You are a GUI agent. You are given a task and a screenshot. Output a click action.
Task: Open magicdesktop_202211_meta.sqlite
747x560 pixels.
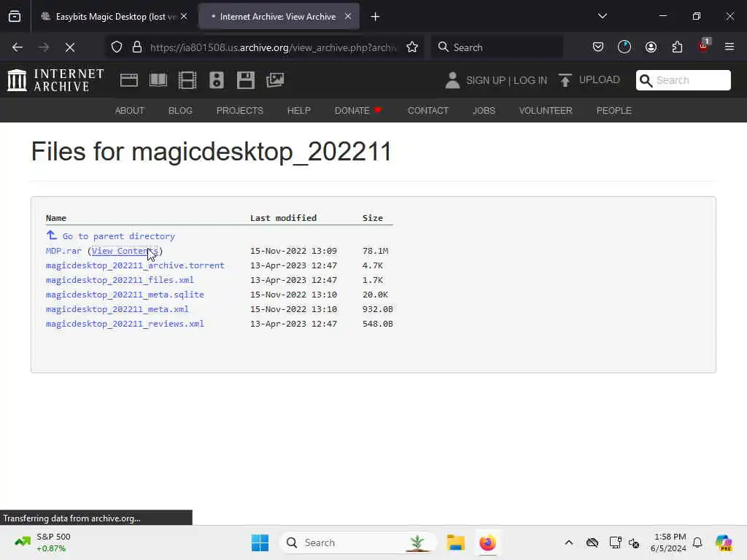125,295
